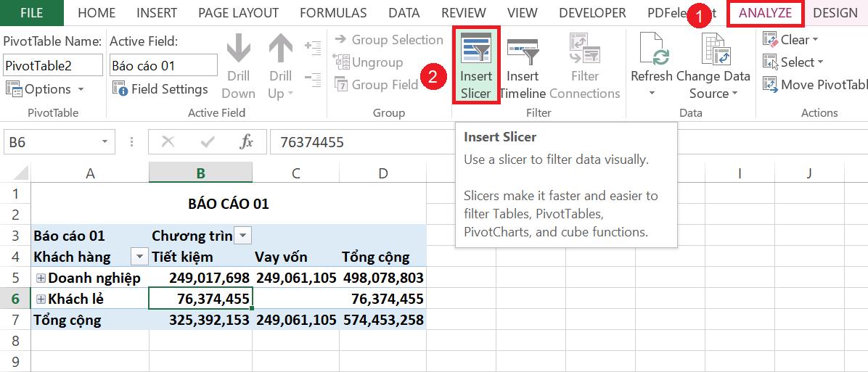Click the Insert Timeline icon
This screenshot has width=868, height=372.
(522, 49)
